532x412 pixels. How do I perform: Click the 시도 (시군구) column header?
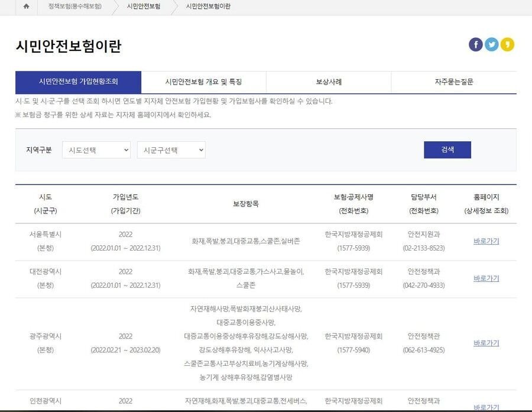[46, 204]
